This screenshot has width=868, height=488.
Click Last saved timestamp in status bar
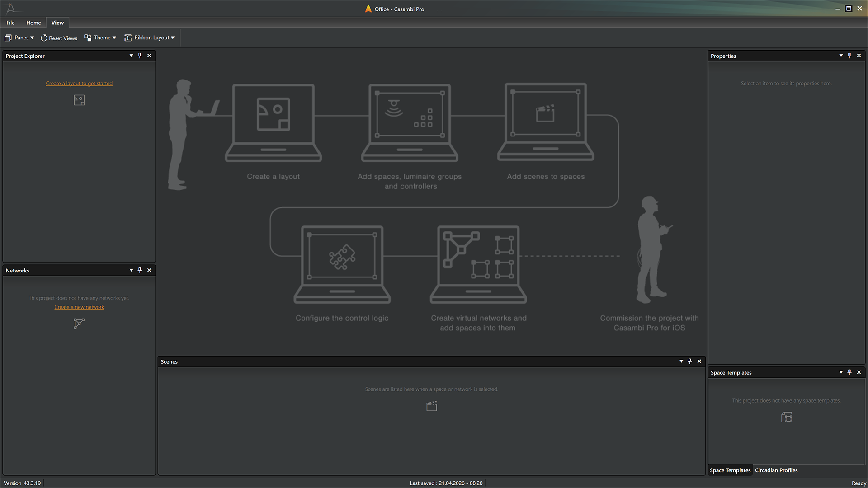point(446,483)
